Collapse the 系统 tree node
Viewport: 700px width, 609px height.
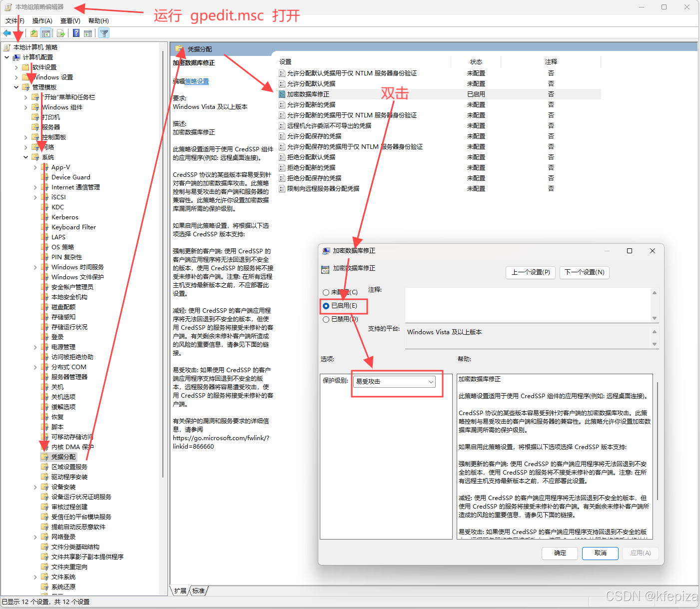25,157
